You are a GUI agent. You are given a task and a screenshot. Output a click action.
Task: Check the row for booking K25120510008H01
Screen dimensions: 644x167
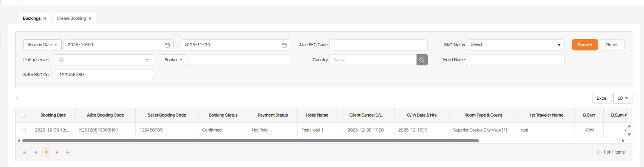coord(23,130)
